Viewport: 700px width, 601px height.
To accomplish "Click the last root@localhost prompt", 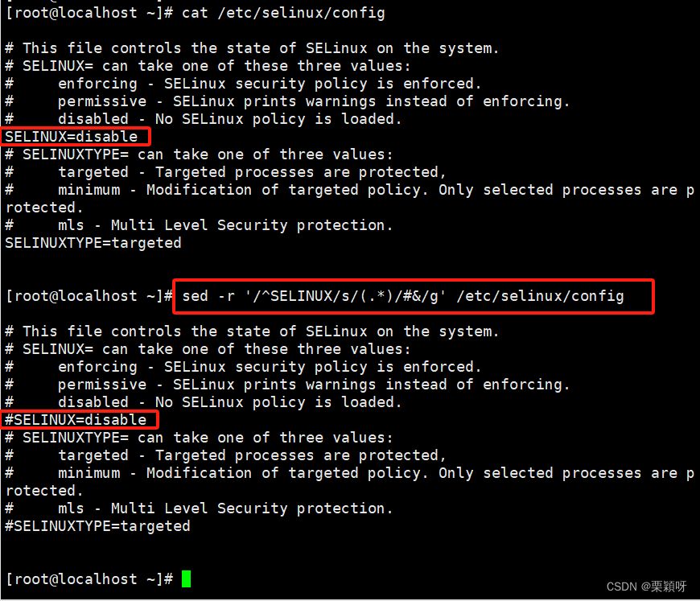I will point(89,579).
